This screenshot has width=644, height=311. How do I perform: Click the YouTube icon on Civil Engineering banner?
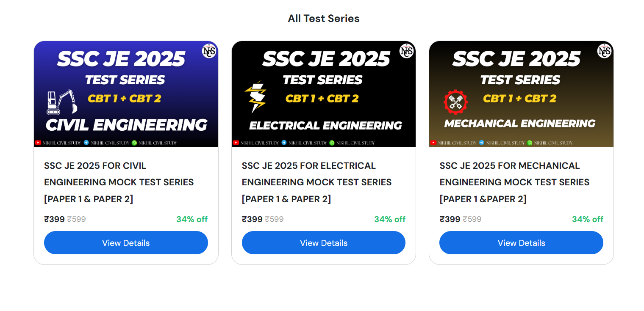[38, 143]
